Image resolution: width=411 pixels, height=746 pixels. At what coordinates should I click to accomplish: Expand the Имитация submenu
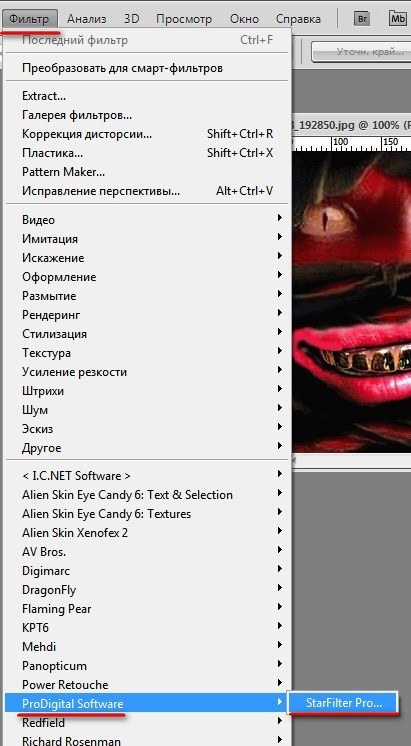[147, 238]
